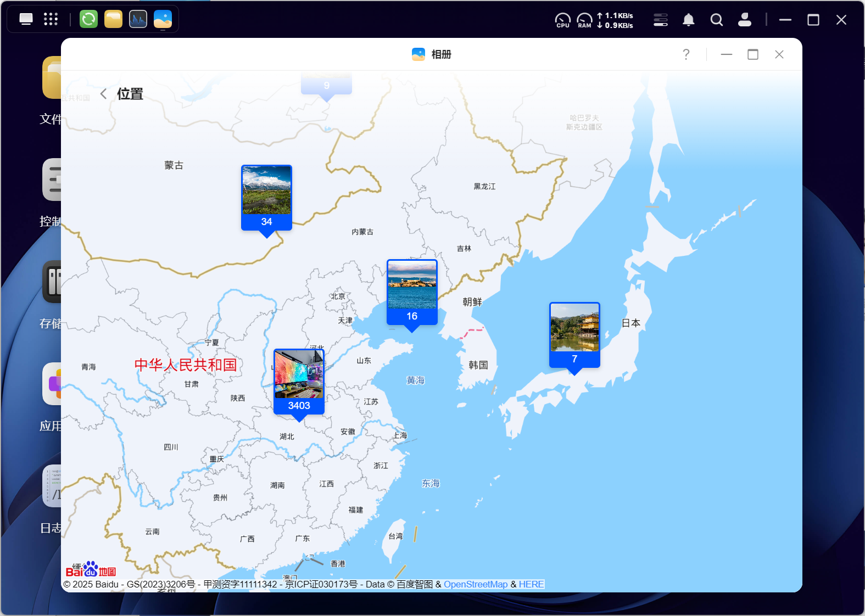Open the applications desktop icon
865x616 pixels.
coord(52,384)
